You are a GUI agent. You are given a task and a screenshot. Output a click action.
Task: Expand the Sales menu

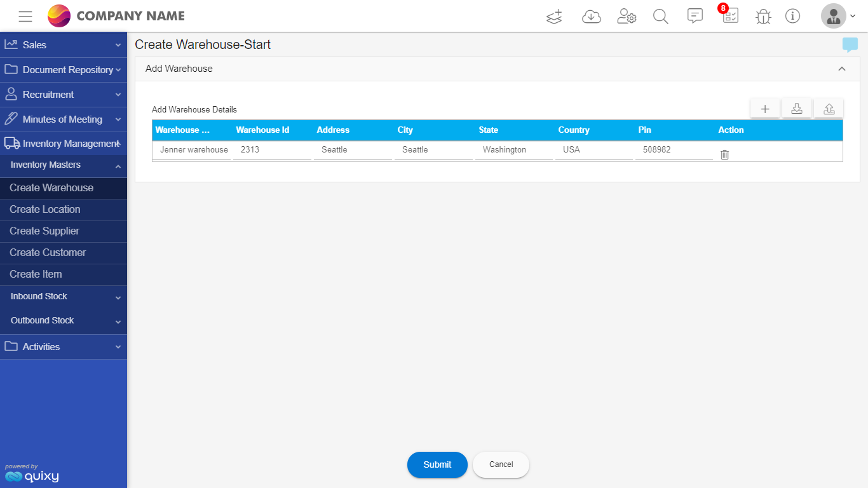[64, 45]
